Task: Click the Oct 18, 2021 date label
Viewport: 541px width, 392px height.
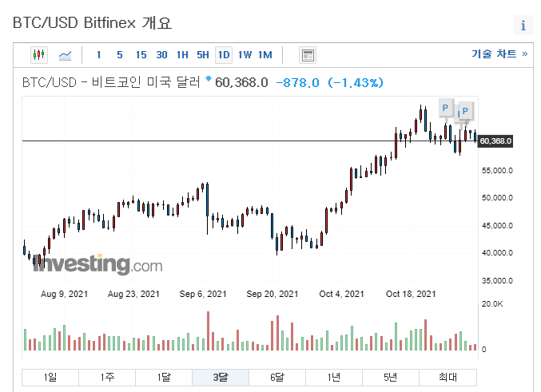Action: tap(411, 294)
